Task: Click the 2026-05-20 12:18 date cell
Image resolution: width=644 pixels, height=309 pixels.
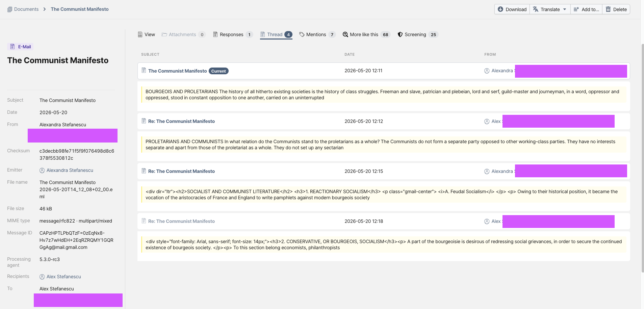Action: (364, 221)
